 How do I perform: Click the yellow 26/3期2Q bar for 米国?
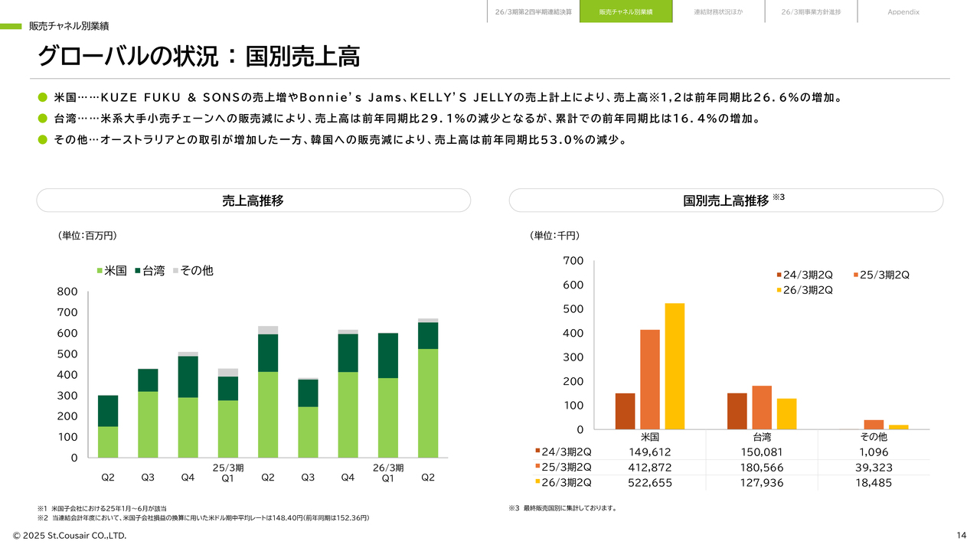pyautogui.click(x=675, y=367)
